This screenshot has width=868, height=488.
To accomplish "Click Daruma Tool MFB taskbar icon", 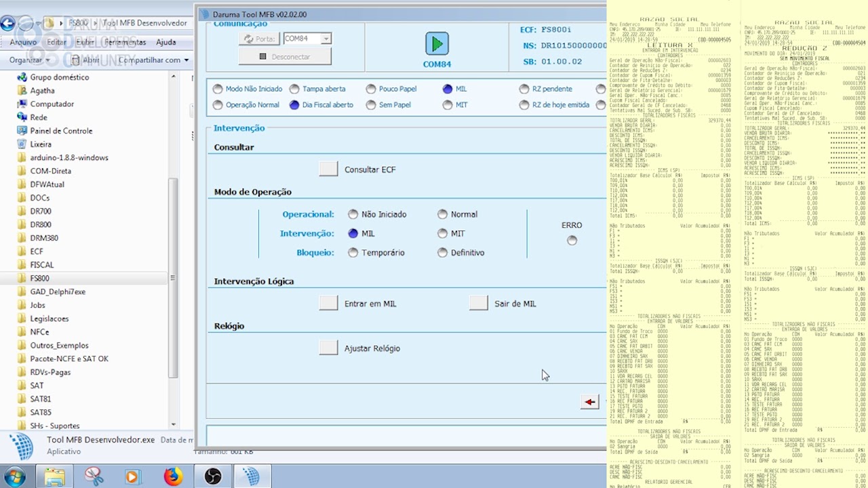I will [x=252, y=476].
